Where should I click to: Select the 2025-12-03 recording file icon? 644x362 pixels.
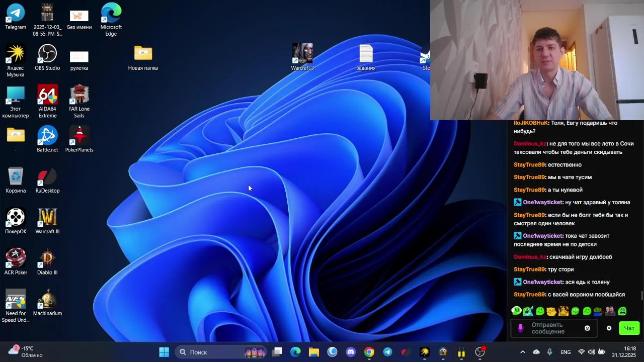[47, 19]
